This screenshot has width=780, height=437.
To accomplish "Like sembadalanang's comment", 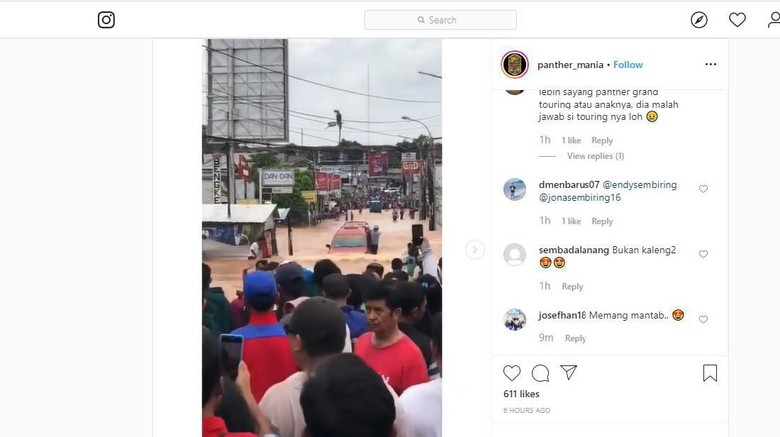I will click(703, 254).
